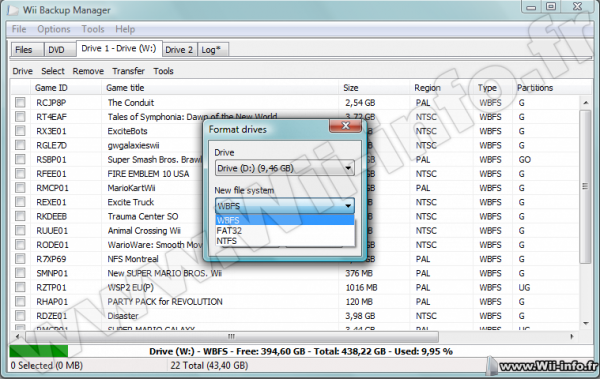The width and height of the screenshot is (600, 379).
Task: Switch to the Drive 2 tab
Action: (x=179, y=50)
